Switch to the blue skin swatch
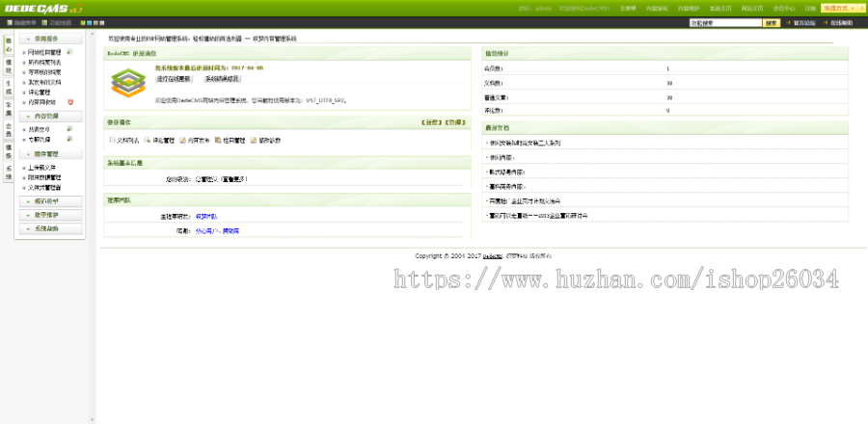The height and width of the screenshot is (424, 868). tap(89, 23)
